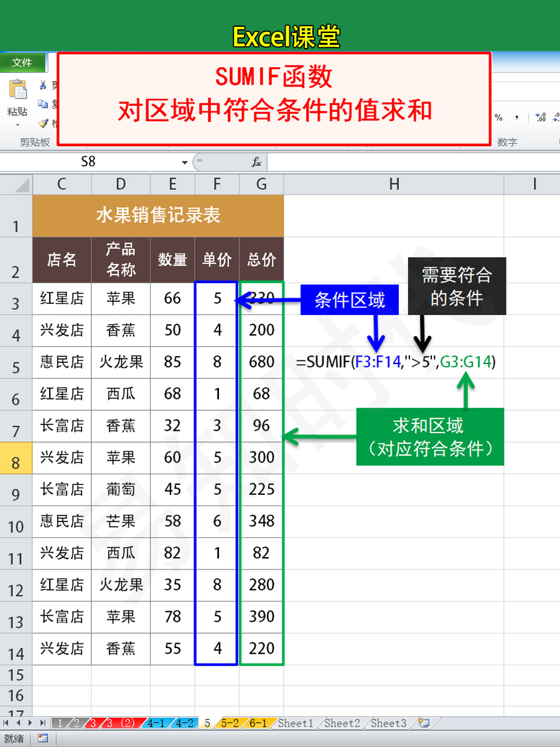
Task: Switch to sheet tab 5-2
Action: [x=230, y=723]
